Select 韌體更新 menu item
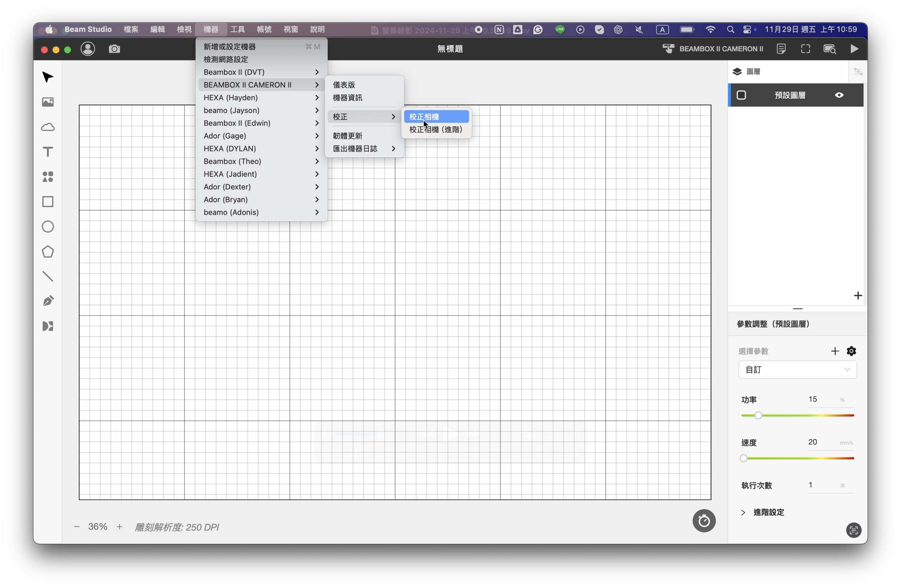Screen dimensions: 901x588 364,136
